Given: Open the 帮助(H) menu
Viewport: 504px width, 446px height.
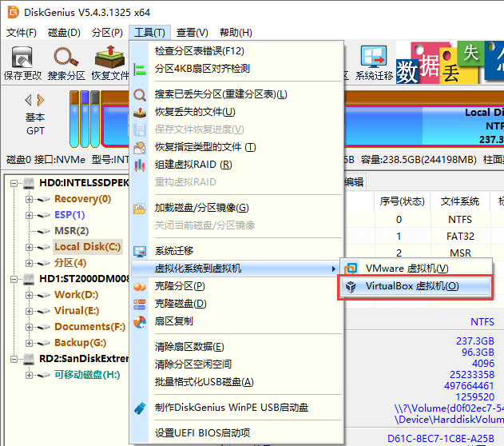Looking at the screenshot, I should coord(236,33).
